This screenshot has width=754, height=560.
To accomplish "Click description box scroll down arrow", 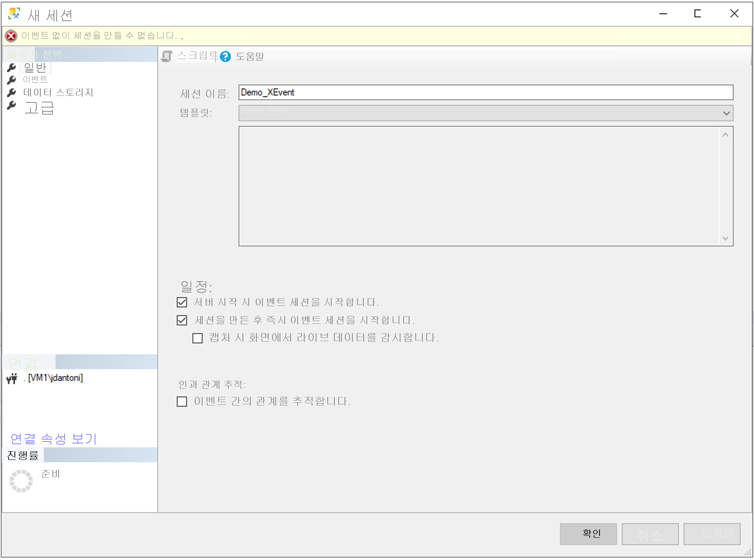I will 725,238.
